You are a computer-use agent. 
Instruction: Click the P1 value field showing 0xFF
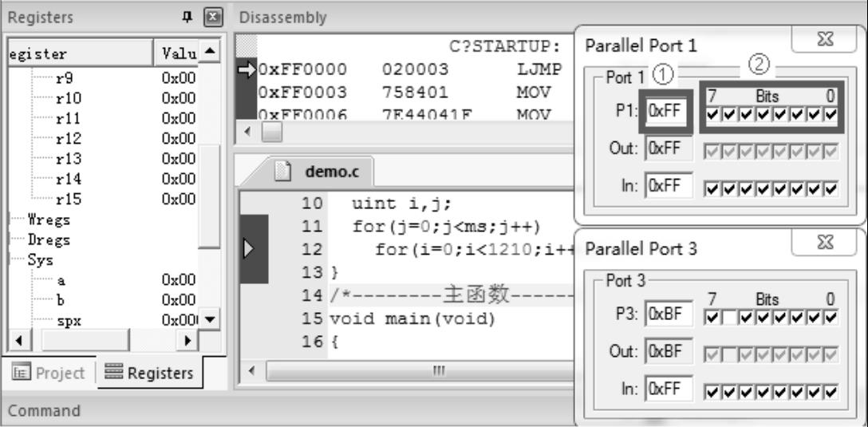coord(665,112)
